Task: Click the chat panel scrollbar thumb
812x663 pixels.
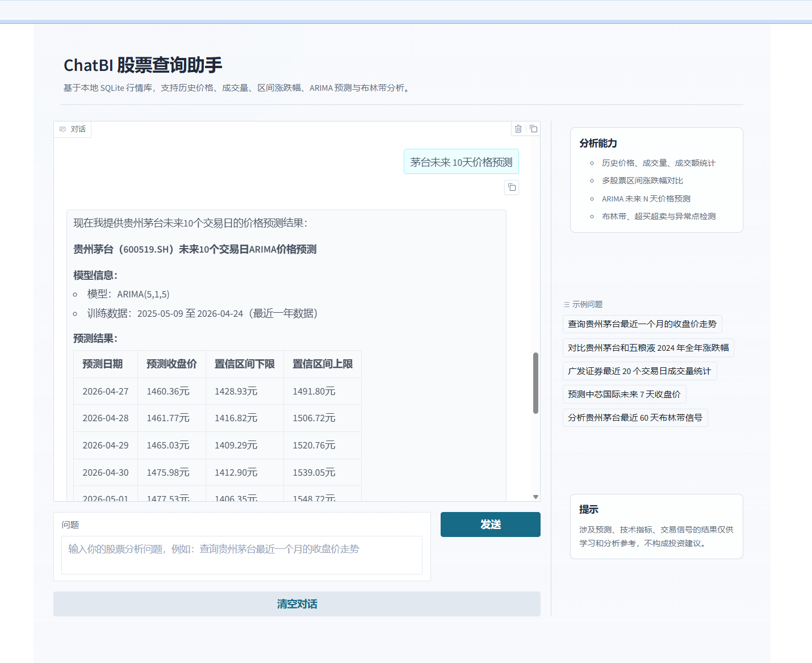Action: (535, 383)
